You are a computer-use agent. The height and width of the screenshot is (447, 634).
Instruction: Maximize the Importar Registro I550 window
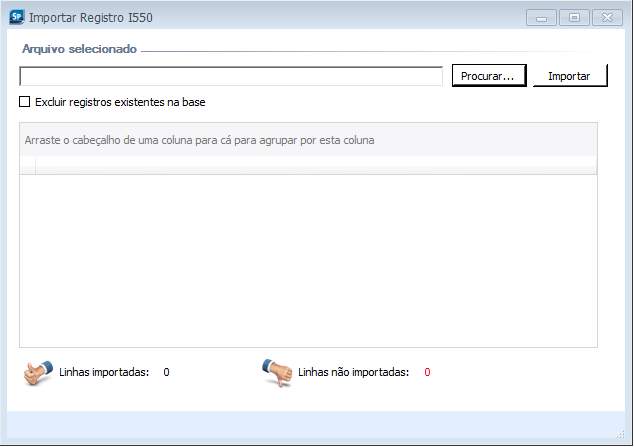(x=574, y=18)
